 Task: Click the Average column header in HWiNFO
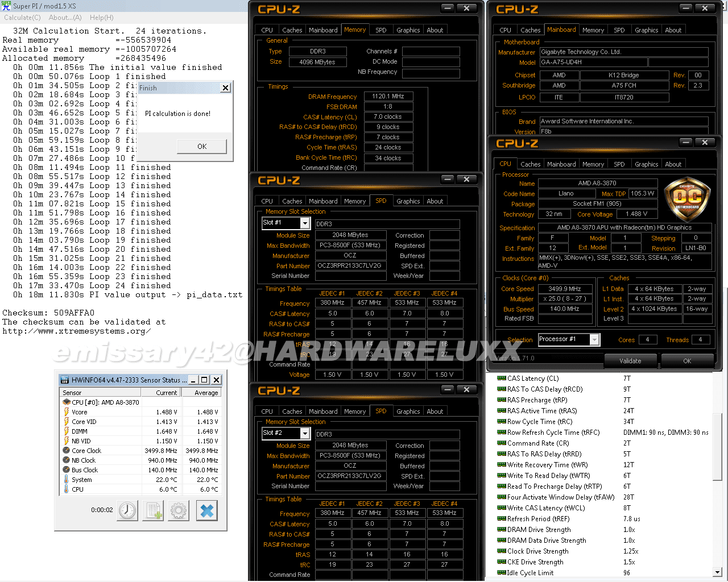click(201, 392)
